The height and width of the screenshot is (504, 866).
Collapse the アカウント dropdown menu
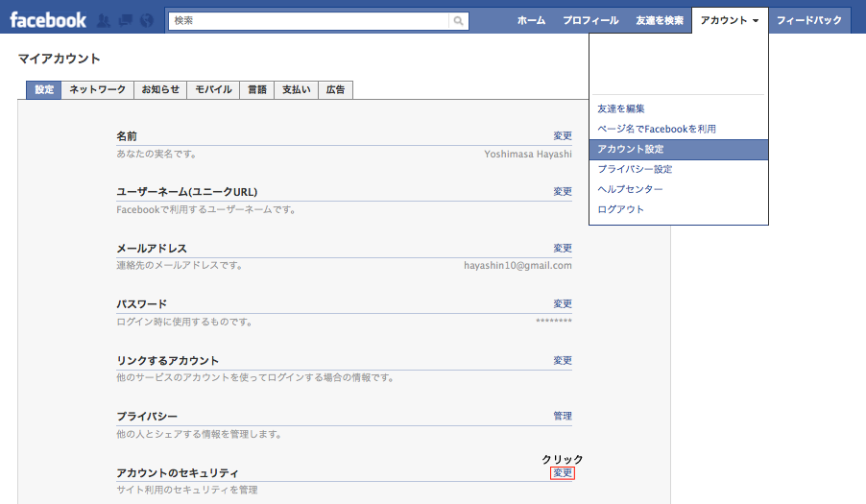click(730, 20)
